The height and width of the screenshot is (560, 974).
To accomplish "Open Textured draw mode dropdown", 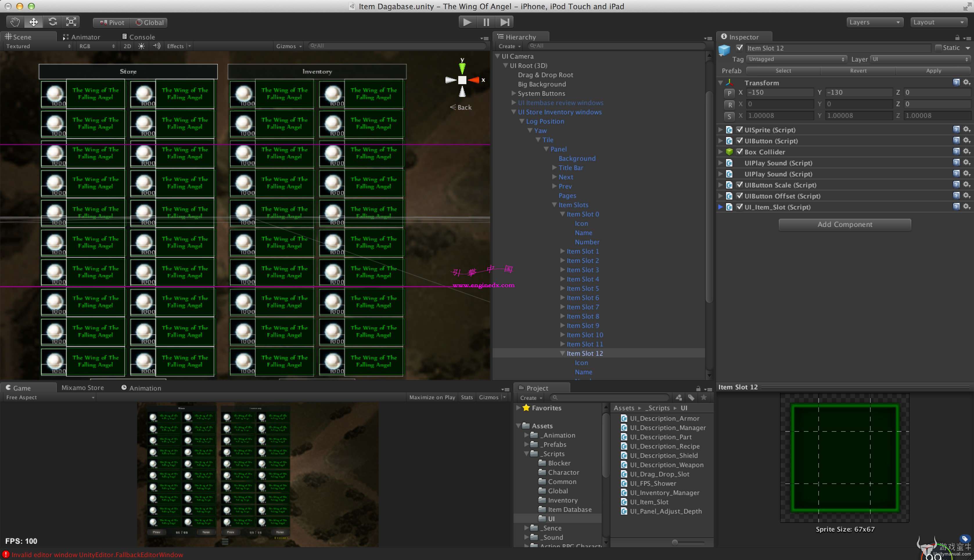I will [x=38, y=46].
